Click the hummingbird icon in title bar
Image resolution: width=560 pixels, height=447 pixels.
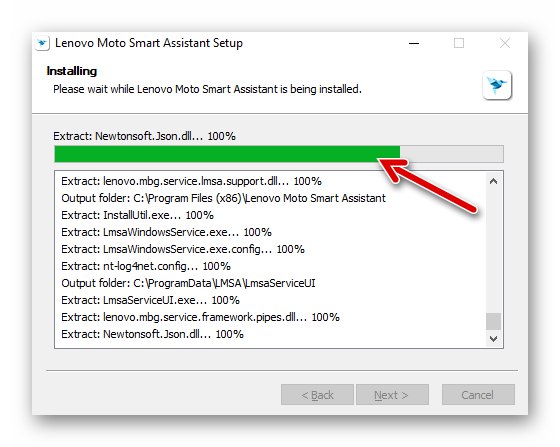(42, 44)
